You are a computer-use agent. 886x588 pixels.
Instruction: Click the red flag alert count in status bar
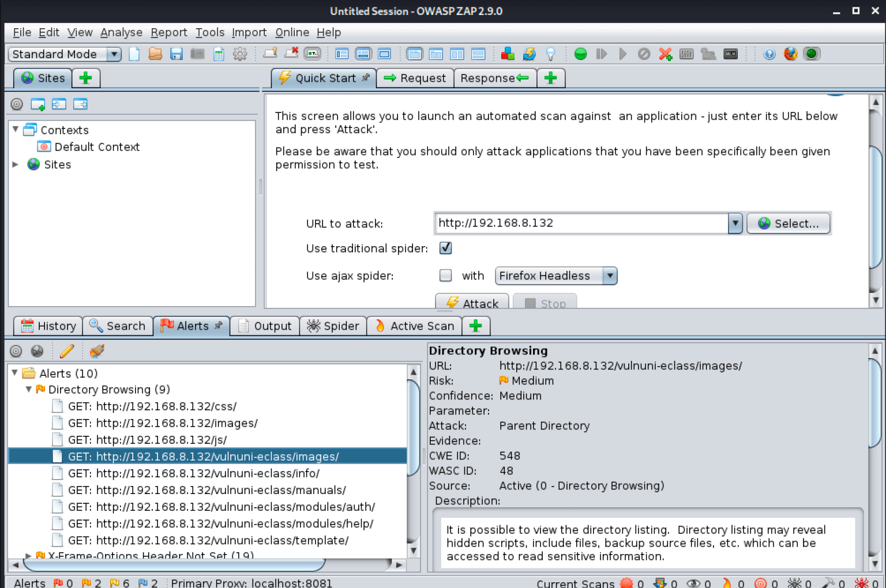tap(63, 583)
